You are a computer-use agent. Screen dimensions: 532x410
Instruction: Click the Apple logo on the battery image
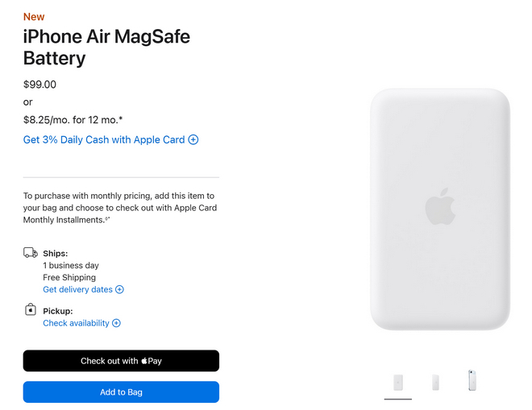pyautogui.click(x=440, y=207)
